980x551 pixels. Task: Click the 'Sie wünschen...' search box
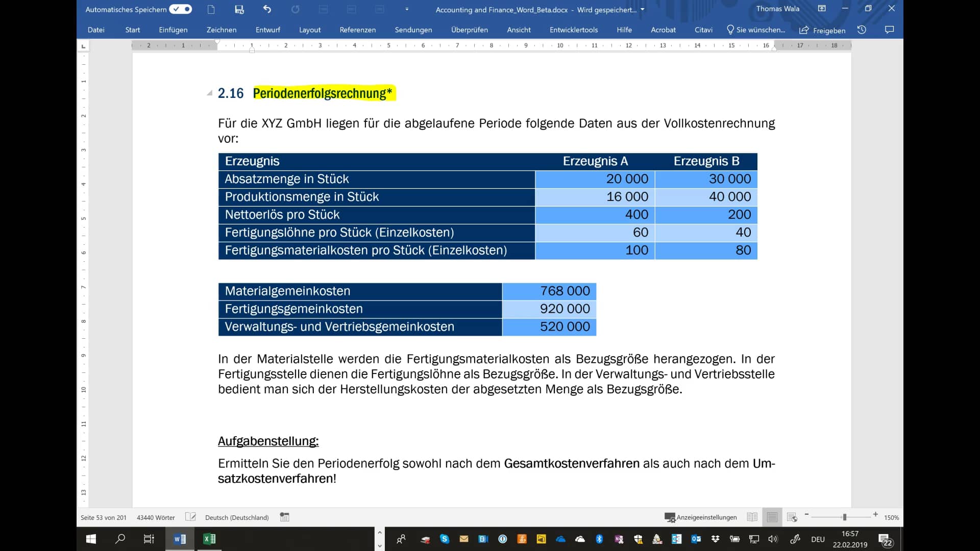tap(756, 30)
